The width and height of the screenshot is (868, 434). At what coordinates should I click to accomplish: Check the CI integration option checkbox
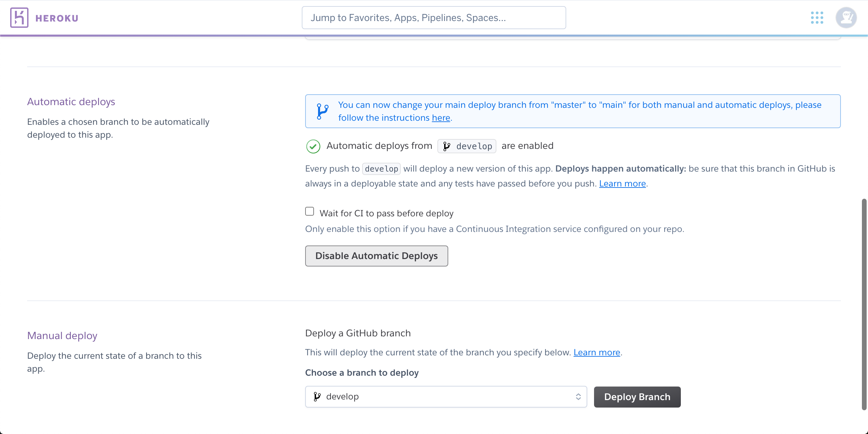[310, 212]
